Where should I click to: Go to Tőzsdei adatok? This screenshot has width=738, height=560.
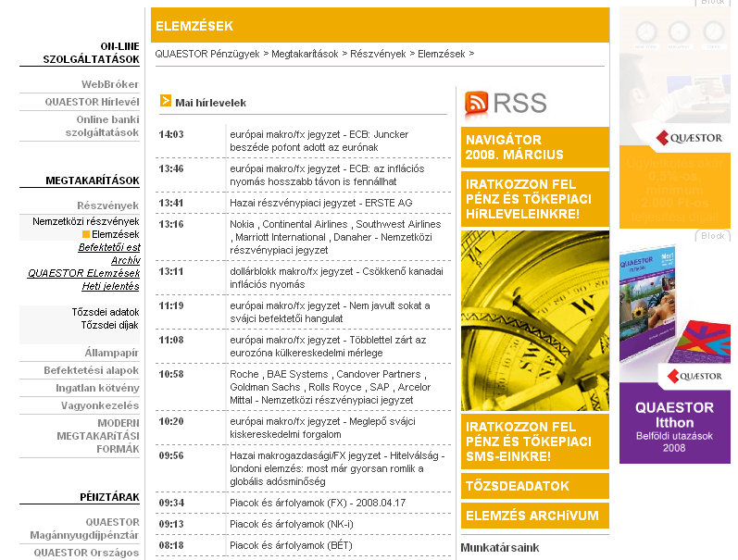tap(106, 312)
